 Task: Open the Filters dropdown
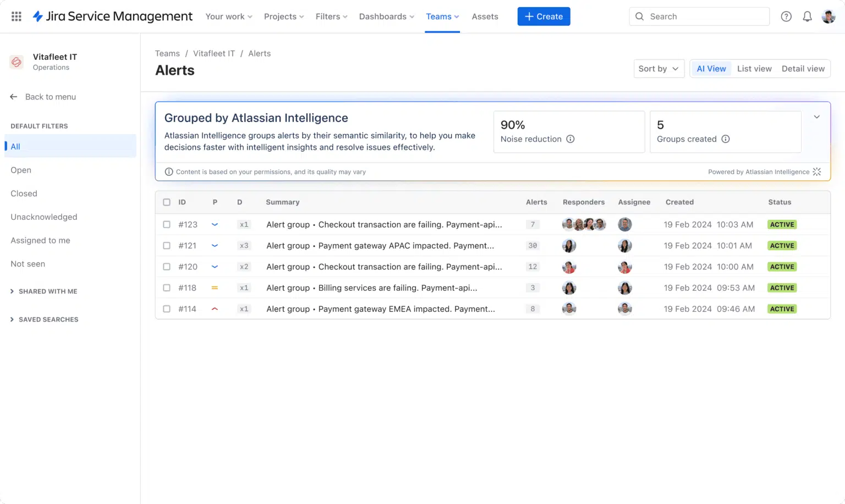(332, 16)
